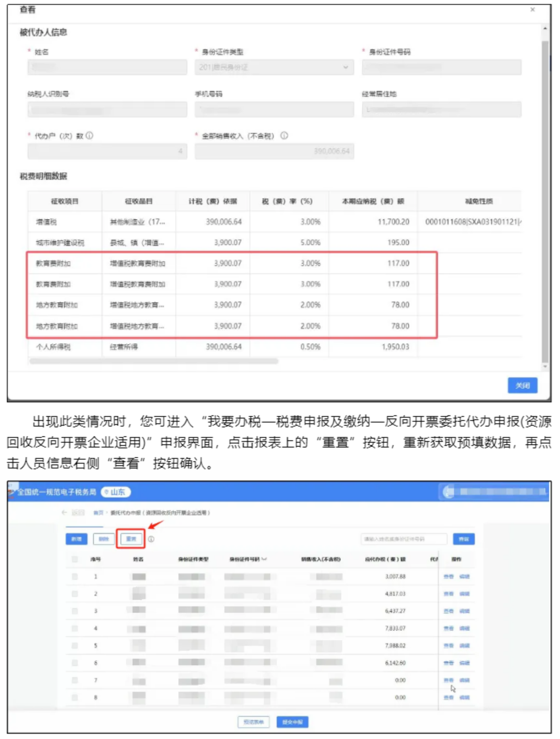
Task: Click the 重置 button in toolbar
Action: 131,539
